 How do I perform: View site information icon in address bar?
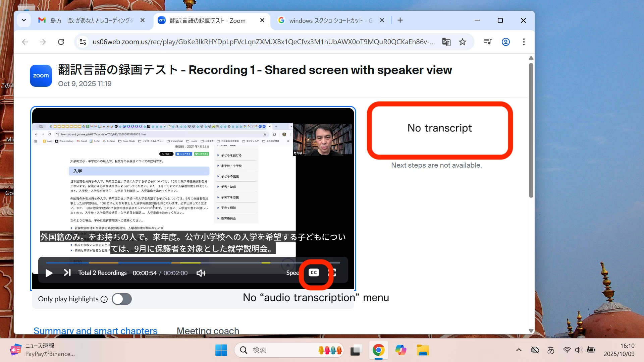click(83, 42)
